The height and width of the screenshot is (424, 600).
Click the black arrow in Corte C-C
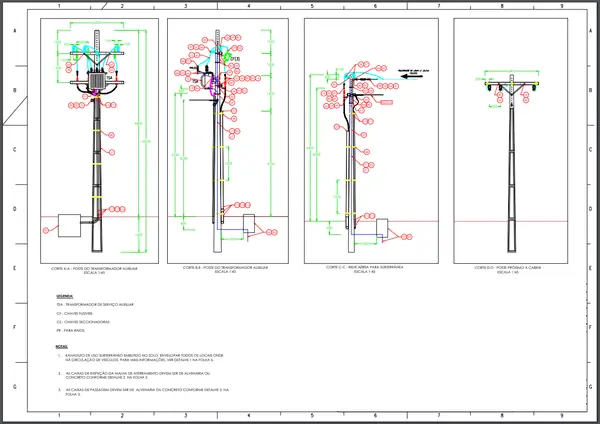click(x=412, y=76)
